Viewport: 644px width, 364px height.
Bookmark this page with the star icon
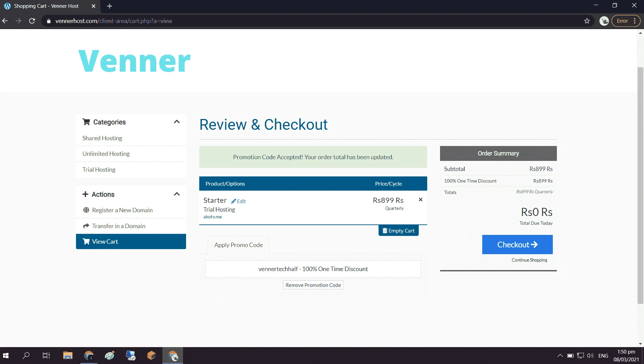coord(587,21)
